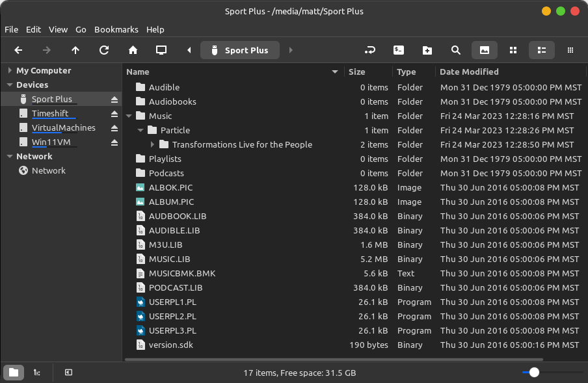Click the Computer toolbar icon
This screenshot has height=383, width=588.
point(161,50)
